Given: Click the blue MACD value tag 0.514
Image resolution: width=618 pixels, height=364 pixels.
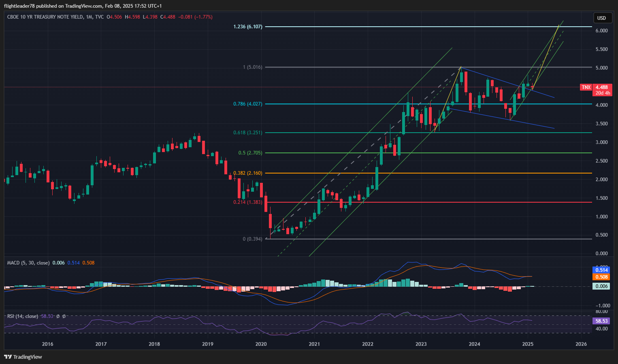Looking at the screenshot, I should tap(602, 270).
